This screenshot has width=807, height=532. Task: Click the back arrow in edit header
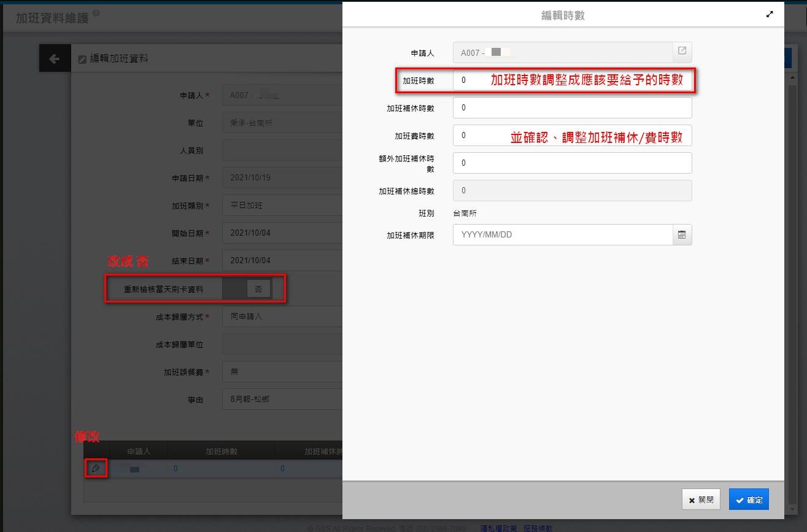coord(55,59)
